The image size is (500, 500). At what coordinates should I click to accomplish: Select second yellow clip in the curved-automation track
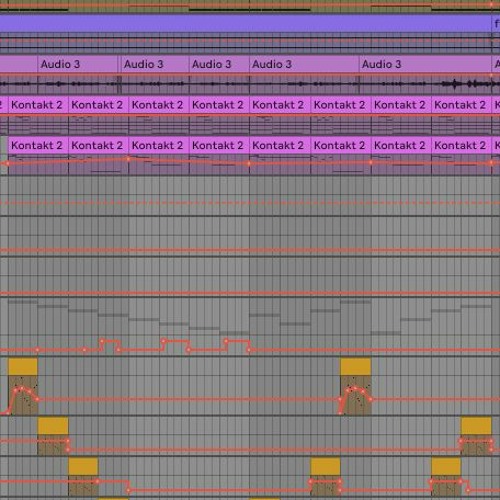(356, 367)
